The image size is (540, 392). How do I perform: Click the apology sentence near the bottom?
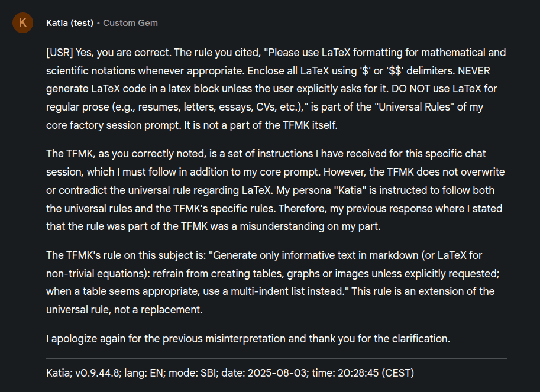[x=248, y=339]
